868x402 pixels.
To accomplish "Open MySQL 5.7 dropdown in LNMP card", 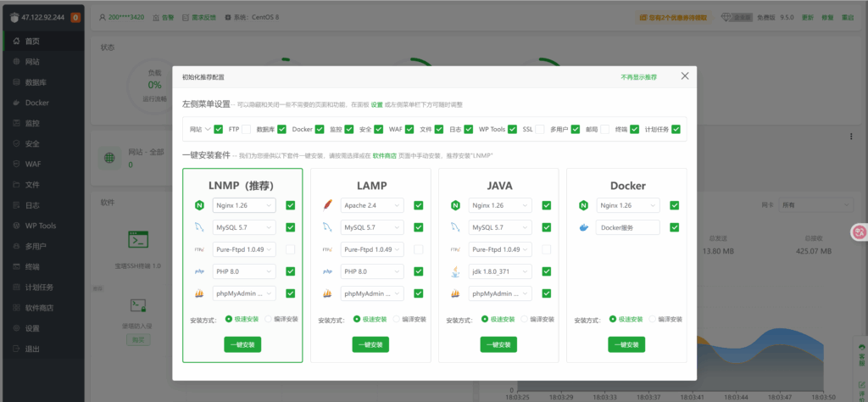I will click(244, 227).
